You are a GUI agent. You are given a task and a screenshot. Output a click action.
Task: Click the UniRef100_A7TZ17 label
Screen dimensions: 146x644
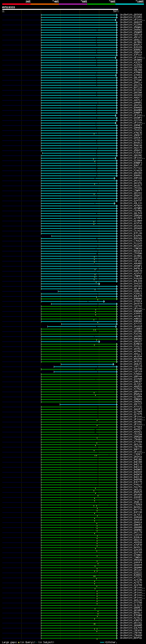click(x=131, y=578)
